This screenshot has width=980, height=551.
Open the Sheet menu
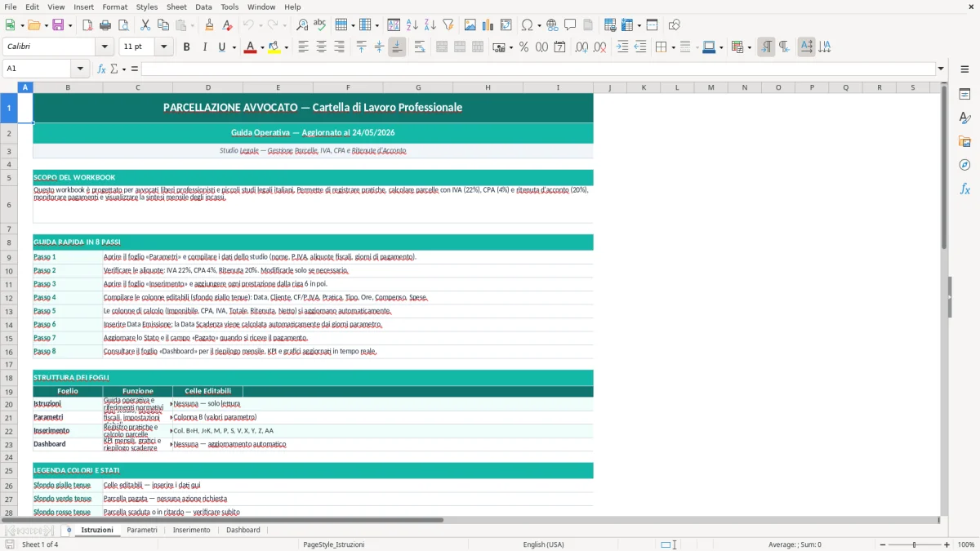click(x=176, y=7)
